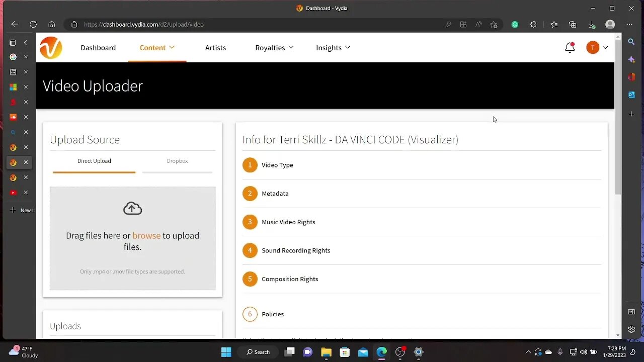This screenshot has height=362, width=644.
Task: Click the Edge sidebar search icon
Action: pyautogui.click(x=631, y=42)
